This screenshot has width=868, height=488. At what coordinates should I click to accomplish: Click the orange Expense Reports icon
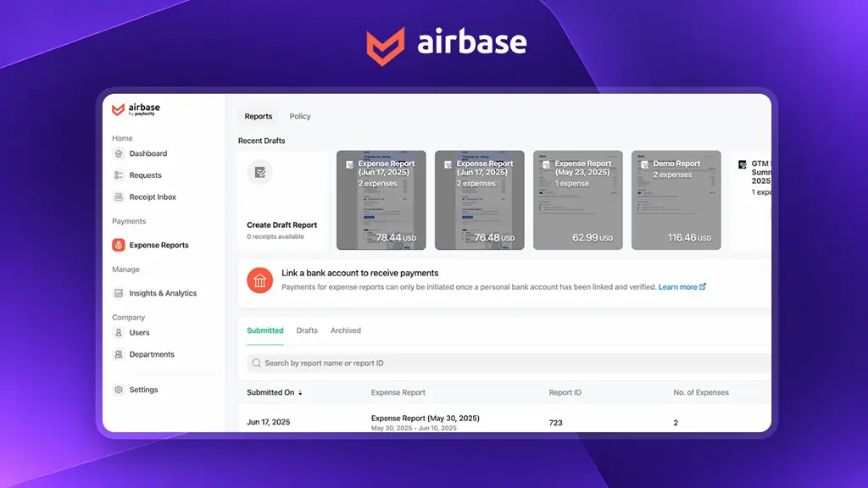(119, 245)
